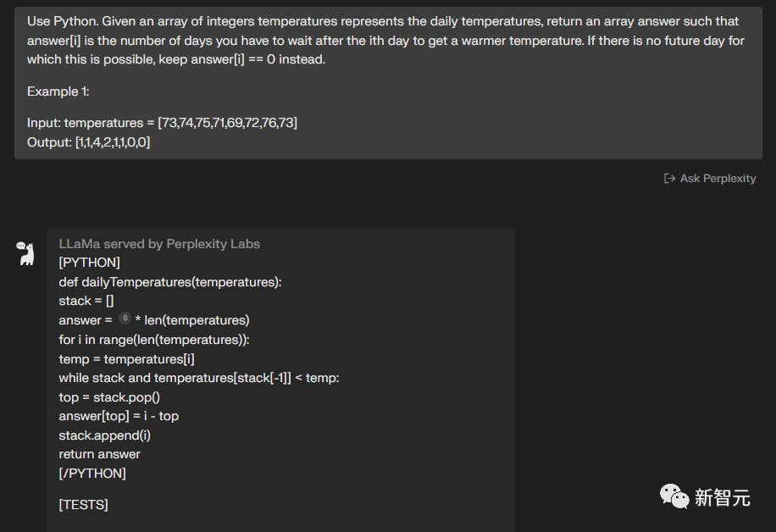
Task: Click the Output array line in prompt
Action: (89, 142)
